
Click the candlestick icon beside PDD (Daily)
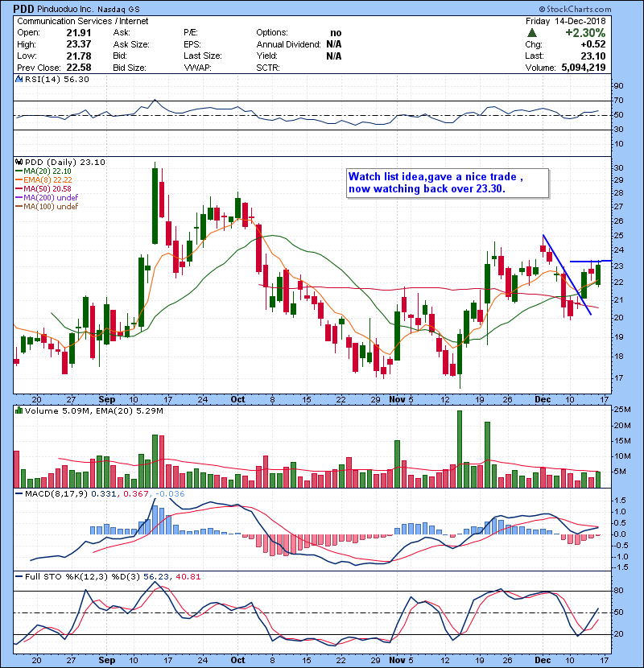pos(19,163)
